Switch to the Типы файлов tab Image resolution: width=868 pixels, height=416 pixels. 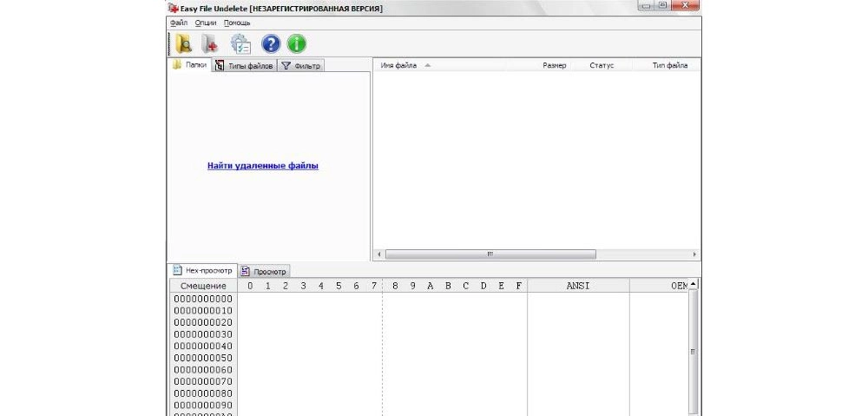point(245,66)
